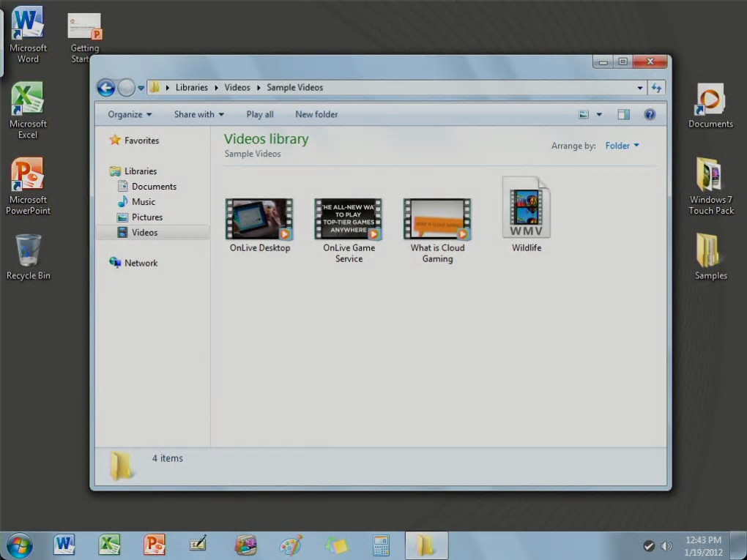
Task: Open the taskbar clock showing 12:43 PM
Action: (x=703, y=545)
